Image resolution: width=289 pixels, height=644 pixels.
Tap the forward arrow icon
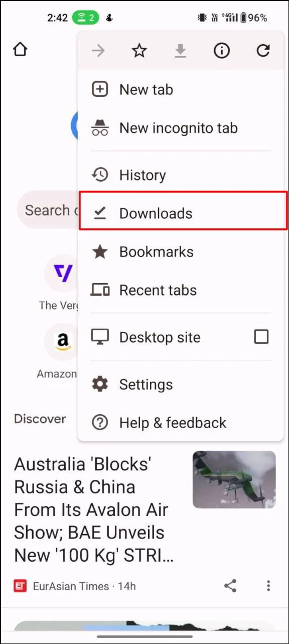[x=98, y=50]
